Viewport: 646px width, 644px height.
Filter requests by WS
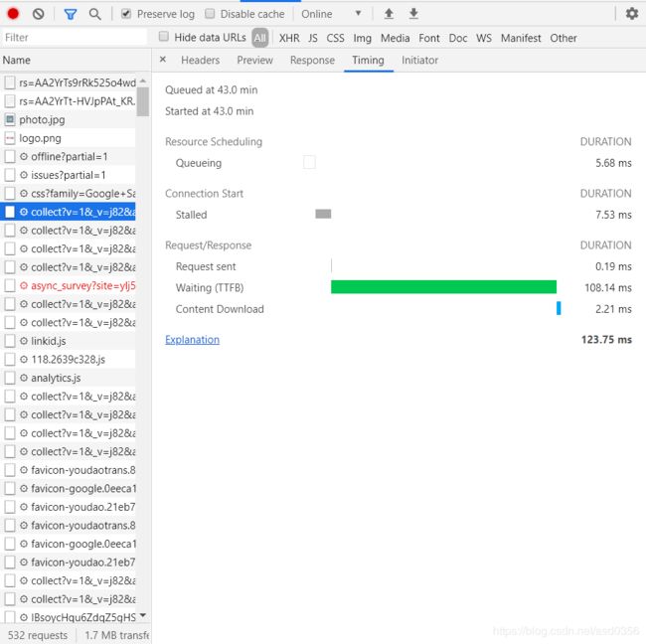[x=484, y=38]
